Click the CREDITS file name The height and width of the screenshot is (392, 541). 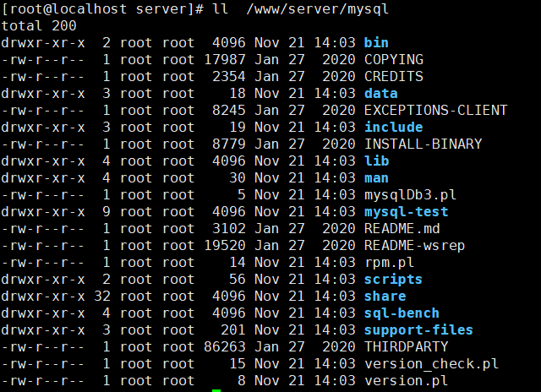click(x=394, y=77)
